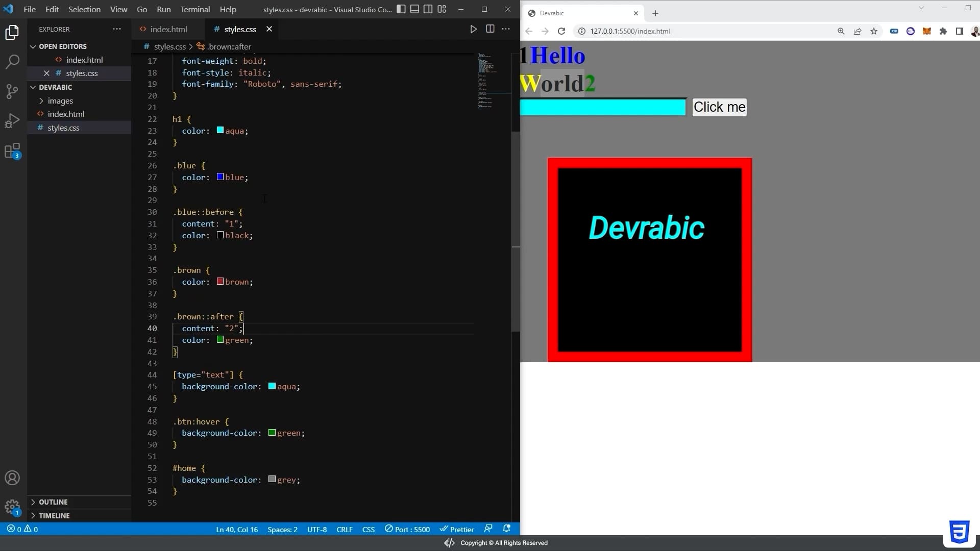The image size is (980, 551).
Task: Click the grey color swatch on line 53
Action: (272, 479)
